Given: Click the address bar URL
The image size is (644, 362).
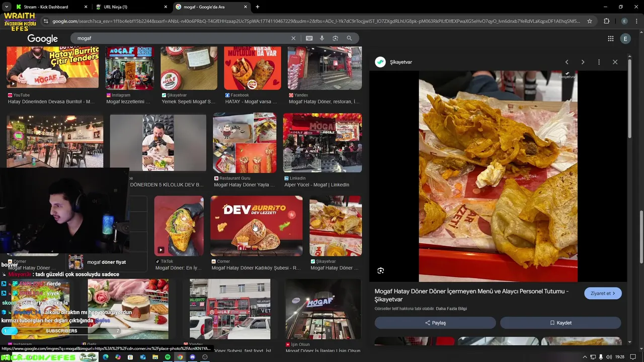Looking at the screenshot, I should point(316,21).
